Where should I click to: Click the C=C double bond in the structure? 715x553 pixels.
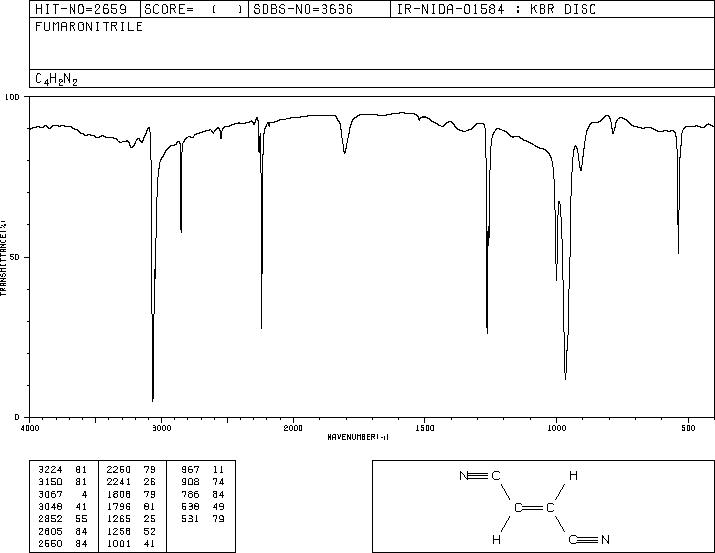[534, 507]
